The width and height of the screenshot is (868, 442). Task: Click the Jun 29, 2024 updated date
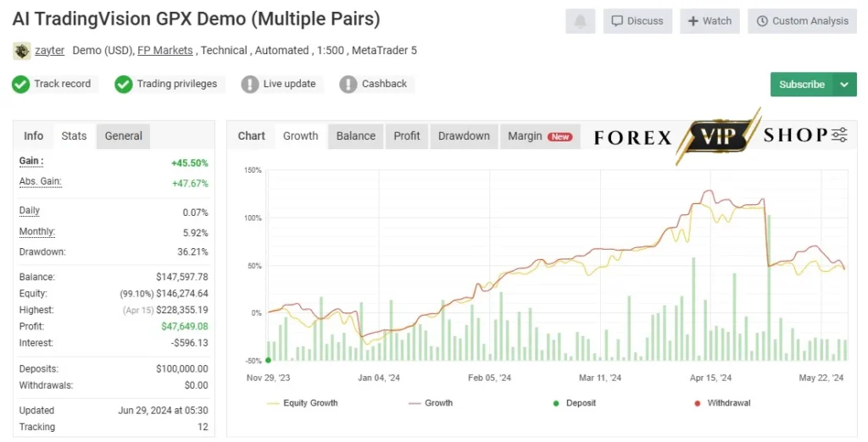(164, 411)
